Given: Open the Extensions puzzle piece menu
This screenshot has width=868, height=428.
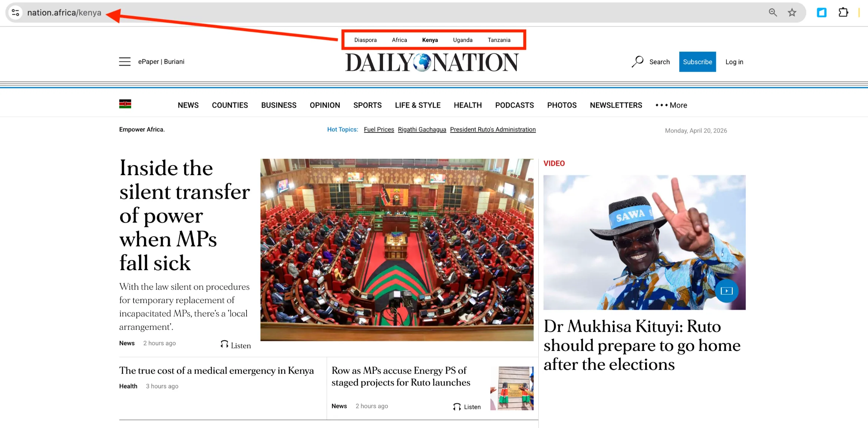Looking at the screenshot, I should tap(843, 13).
